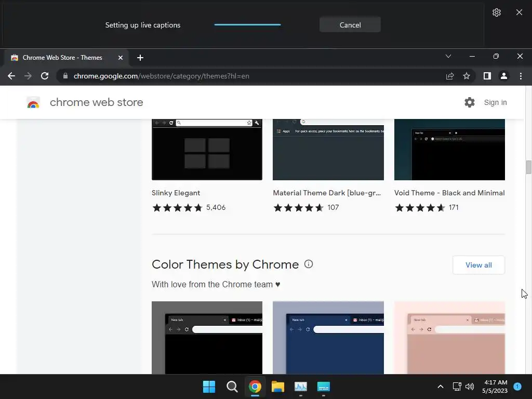
Task: Open Windows taskbar search
Action: click(x=232, y=387)
